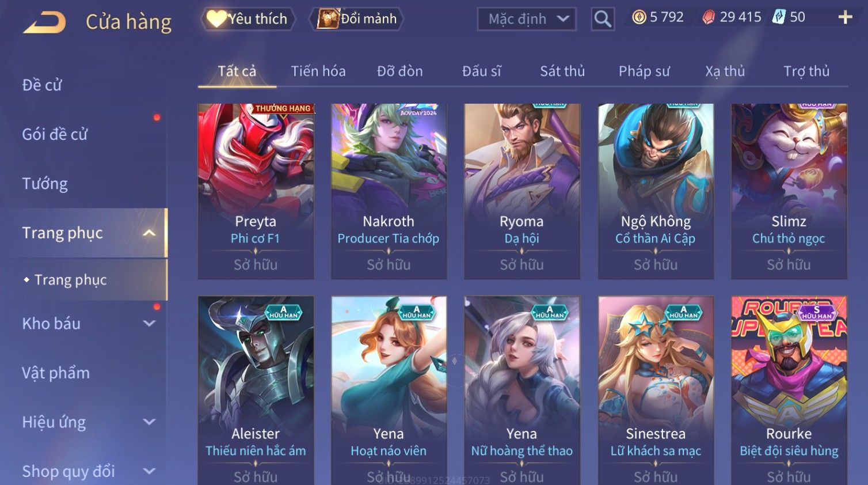Open Gói đề cử in sidebar
Viewport: 868px width, 485px height.
tap(55, 134)
